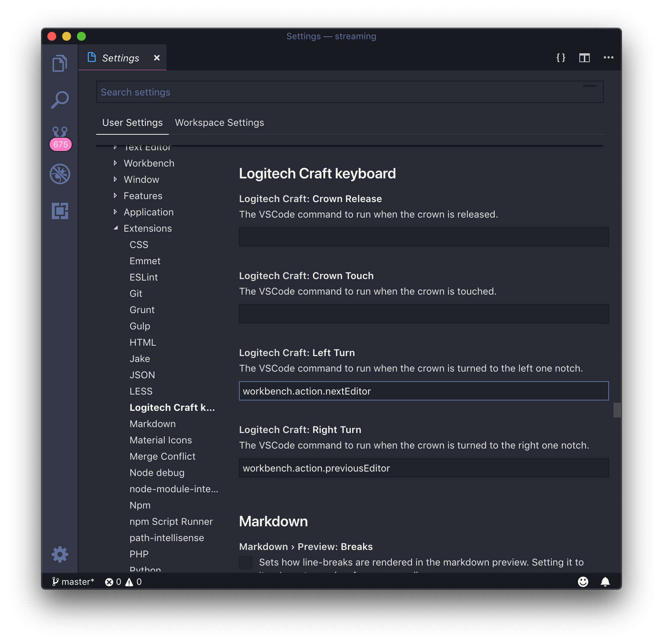Viewport: 663px width, 644px height.
Task: Click the Markdown section heading
Action: coord(273,521)
